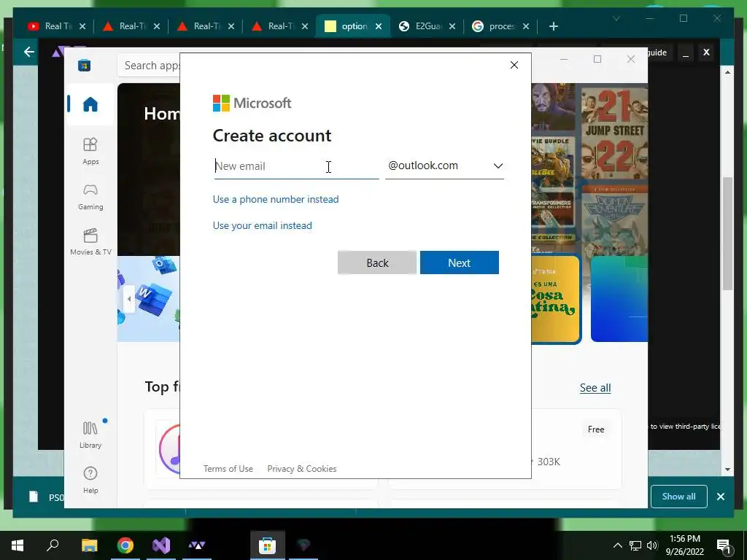Screen dimensions: 747x560
Task: Click See all link in Store
Action: (x=595, y=388)
